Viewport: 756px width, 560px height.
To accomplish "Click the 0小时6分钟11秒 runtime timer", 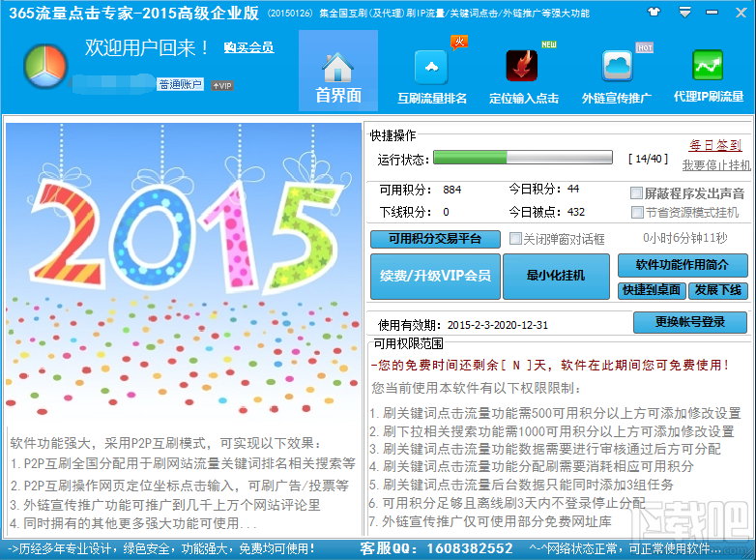I will click(x=685, y=238).
